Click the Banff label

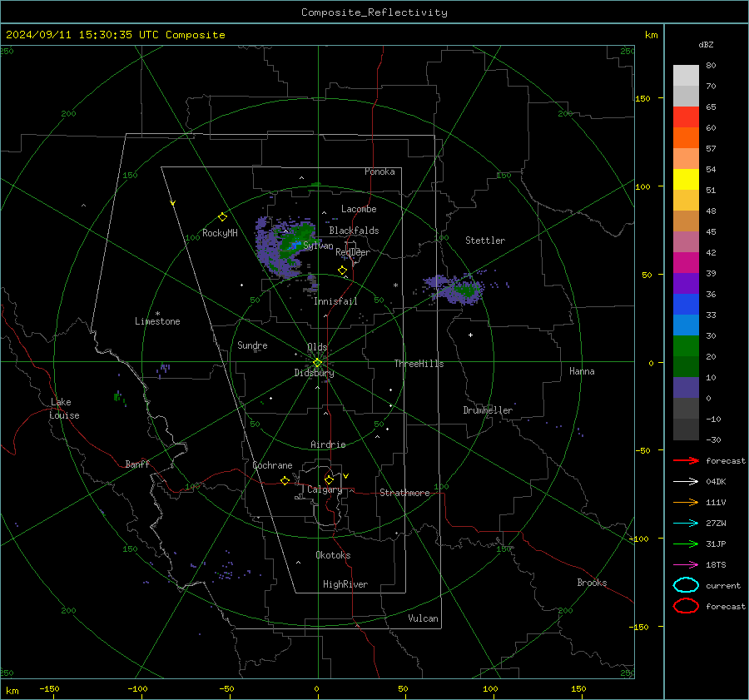tap(137, 464)
